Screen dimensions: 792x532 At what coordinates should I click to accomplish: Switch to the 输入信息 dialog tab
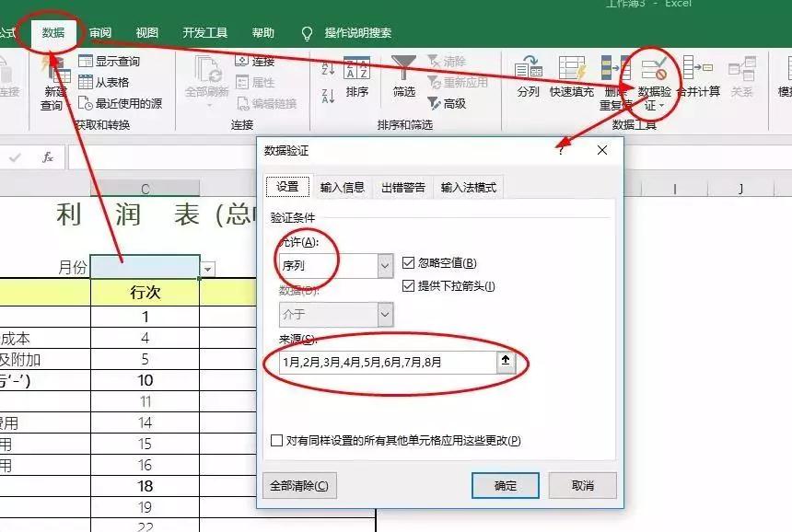click(x=342, y=187)
